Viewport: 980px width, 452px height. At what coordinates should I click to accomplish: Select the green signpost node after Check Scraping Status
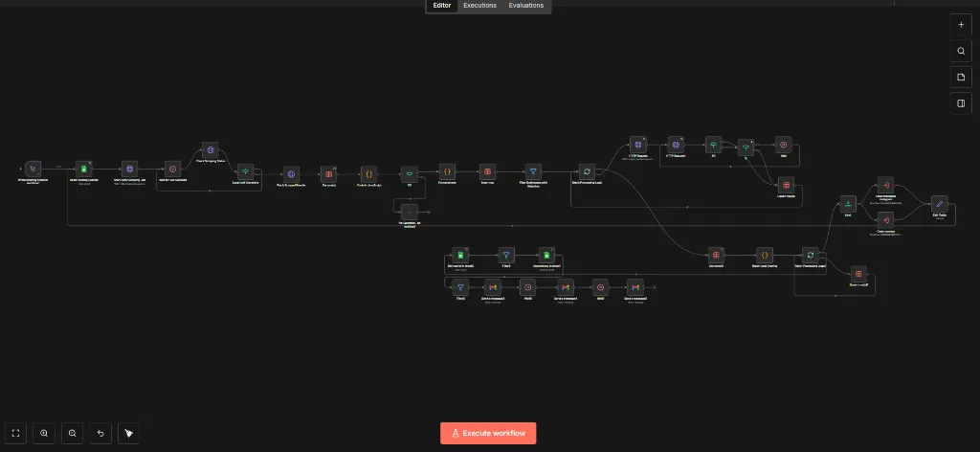tap(246, 171)
